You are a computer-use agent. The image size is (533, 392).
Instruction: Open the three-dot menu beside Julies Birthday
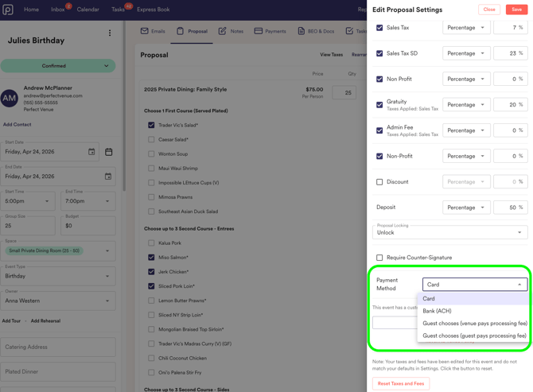pyautogui.click(x=110, y=33)
